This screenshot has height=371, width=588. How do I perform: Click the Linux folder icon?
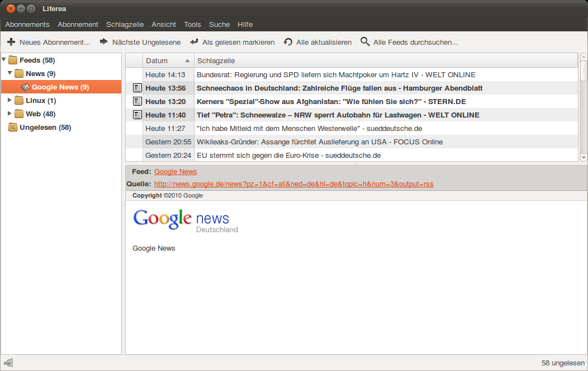[19, 100]
